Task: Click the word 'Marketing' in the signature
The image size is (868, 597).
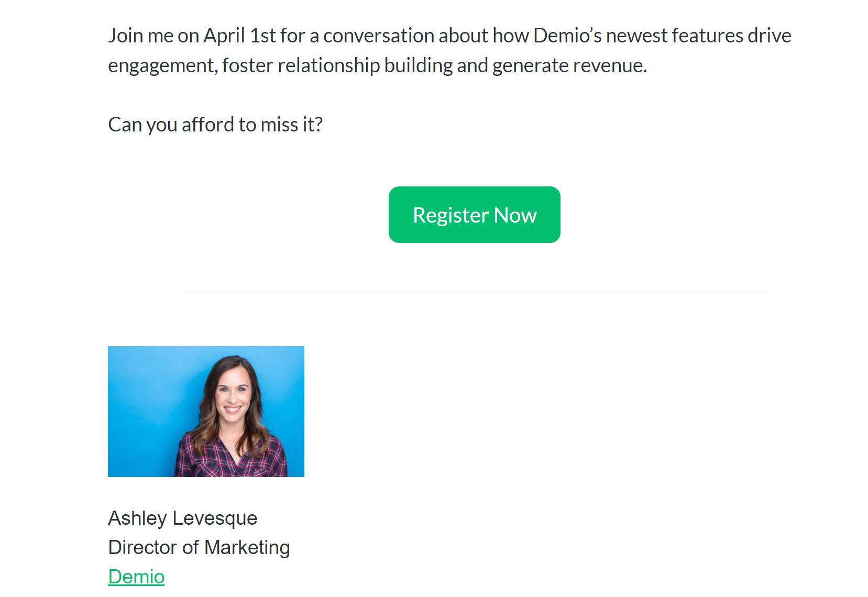Action: 247,547
